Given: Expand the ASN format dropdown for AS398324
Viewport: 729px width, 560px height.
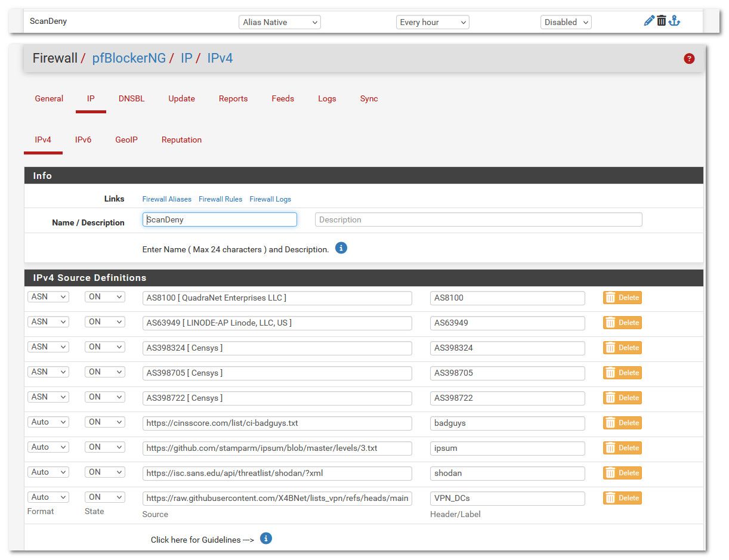Looking at the screenshot, I should pyautogui.click(x=48, y=347).
